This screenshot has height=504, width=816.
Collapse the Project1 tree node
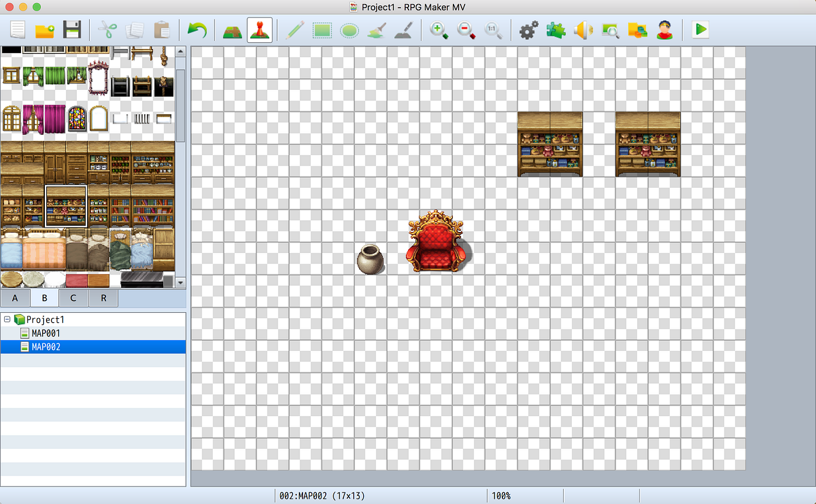[x=7, y=319]
